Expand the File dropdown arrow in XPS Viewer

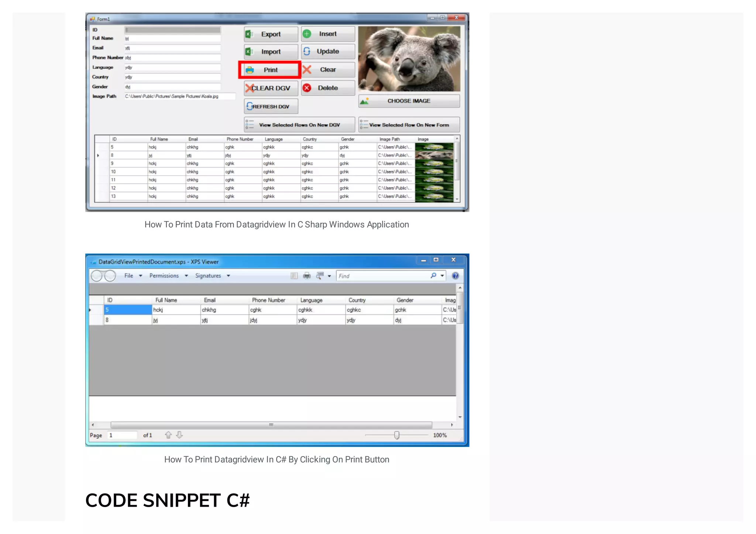tap(141, 276)
